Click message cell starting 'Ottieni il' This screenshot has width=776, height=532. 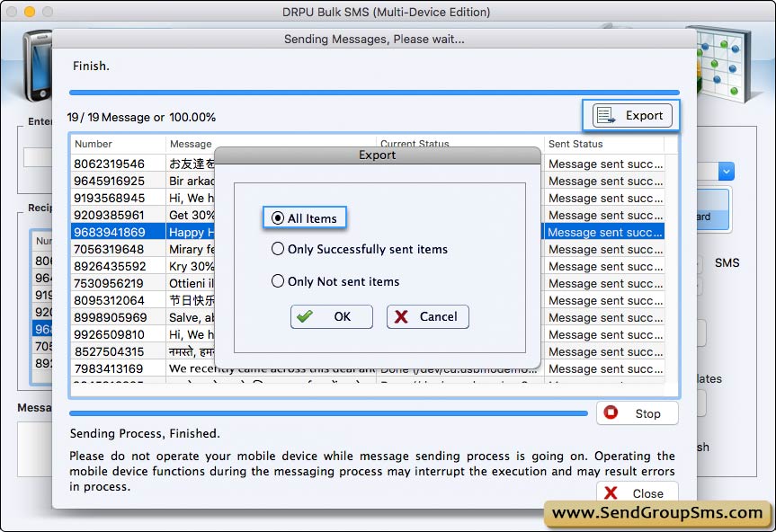click(x=191, y=283)
